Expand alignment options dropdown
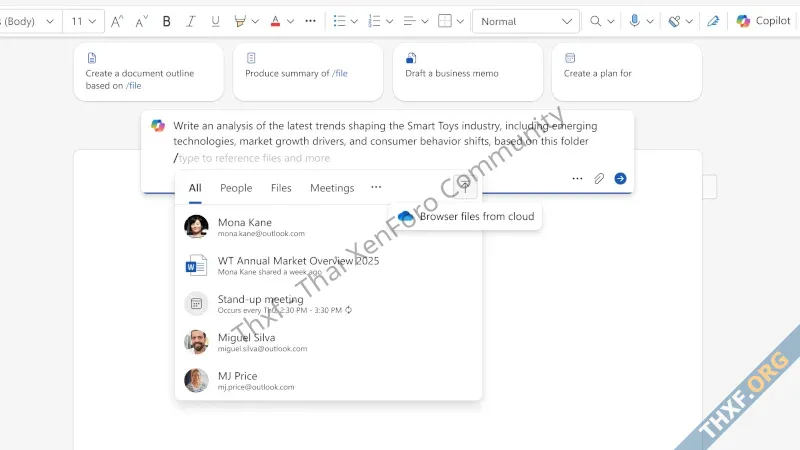800x450 pixels. (x=424, y=21)
